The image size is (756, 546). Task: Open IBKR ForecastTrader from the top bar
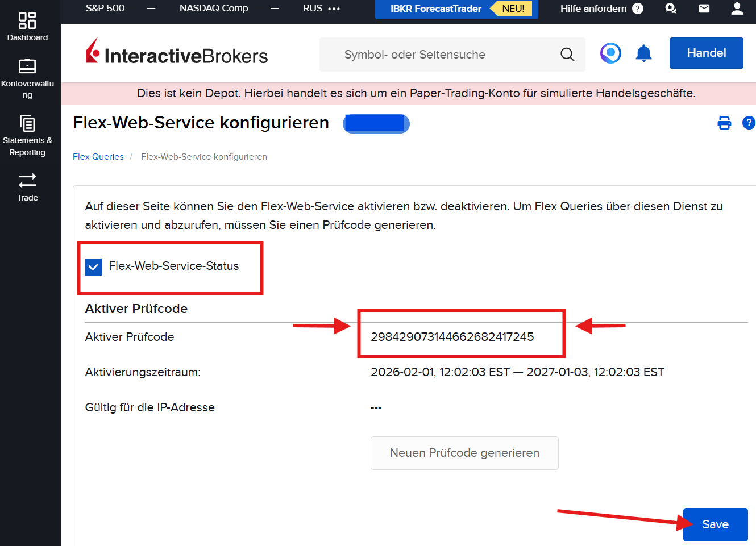(x=435, y=9)
